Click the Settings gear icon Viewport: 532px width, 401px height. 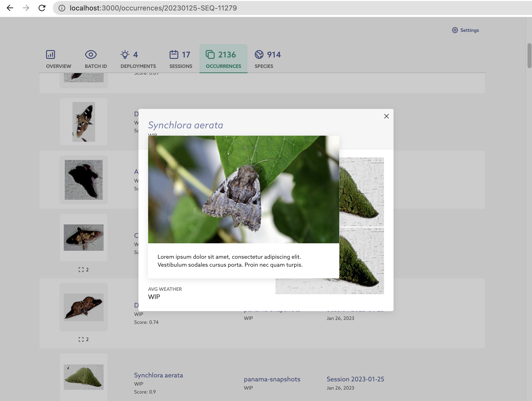click(x=455, y=30)
